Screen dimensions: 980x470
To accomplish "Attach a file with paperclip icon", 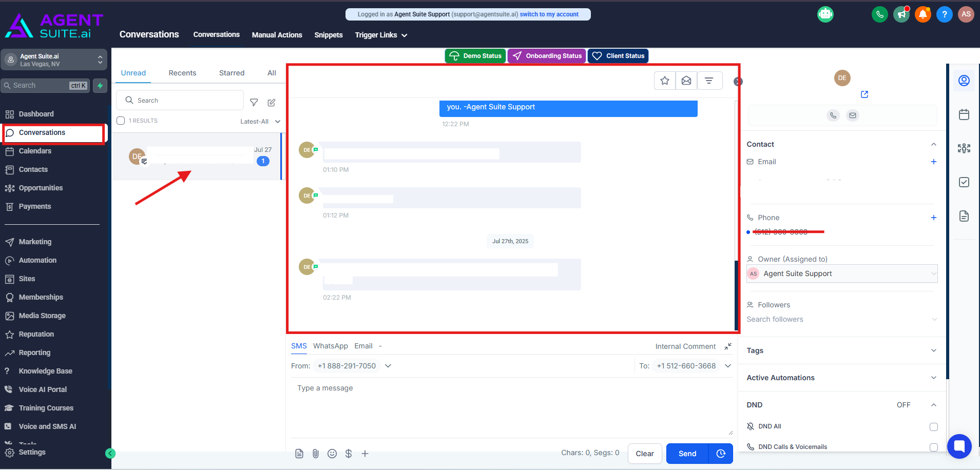I will point(316,454).
